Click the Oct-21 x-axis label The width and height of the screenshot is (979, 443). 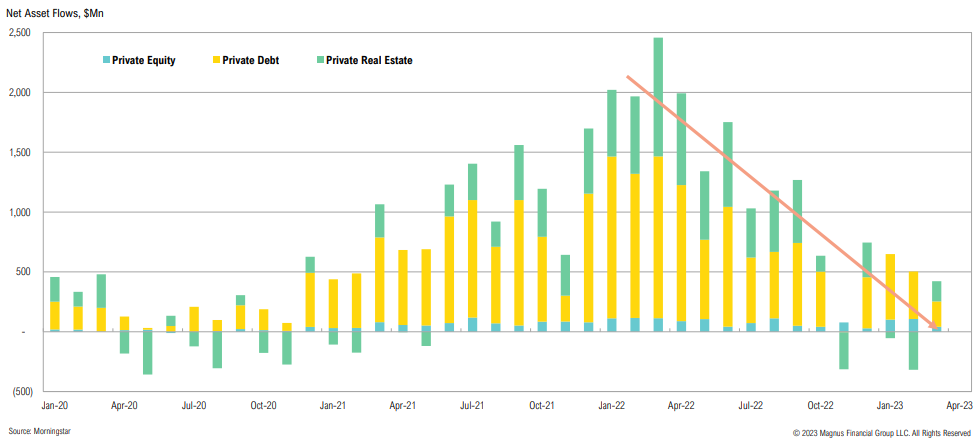pyautogui.click(x=541, y=406)
